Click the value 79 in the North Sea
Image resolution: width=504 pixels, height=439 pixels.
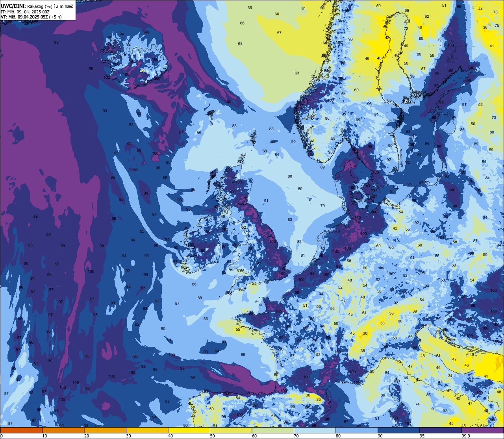pyautogui.click(x=322, y=206)
